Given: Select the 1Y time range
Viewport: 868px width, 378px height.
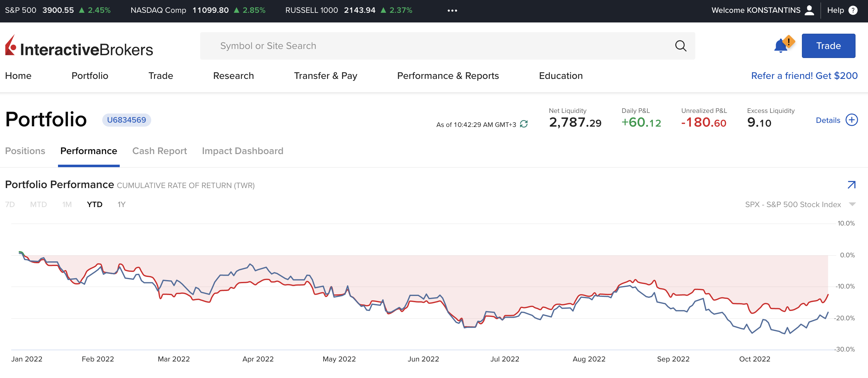Looking at the screenshot, I should (x=121, y=204).
